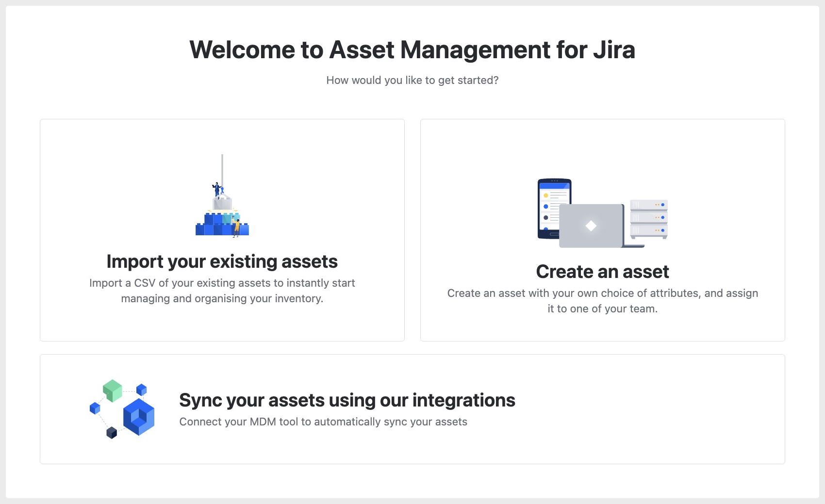Open 'Import your existing assets' heading
825x504 pixels.
tap(222, 261)
